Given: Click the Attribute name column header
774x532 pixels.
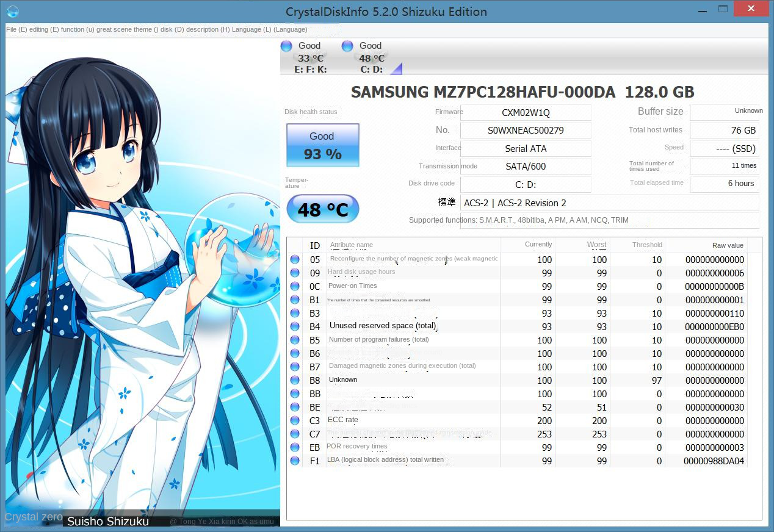Looking at the screenshot, I should tap(413, 245).
